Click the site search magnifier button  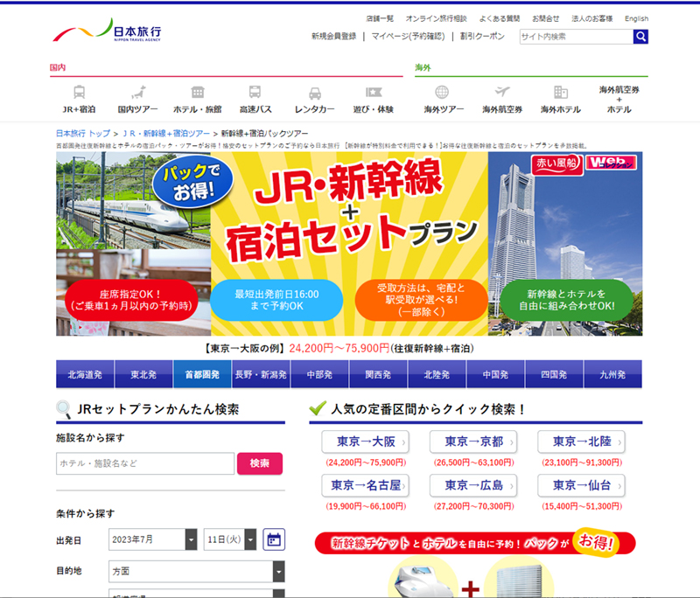640,37
